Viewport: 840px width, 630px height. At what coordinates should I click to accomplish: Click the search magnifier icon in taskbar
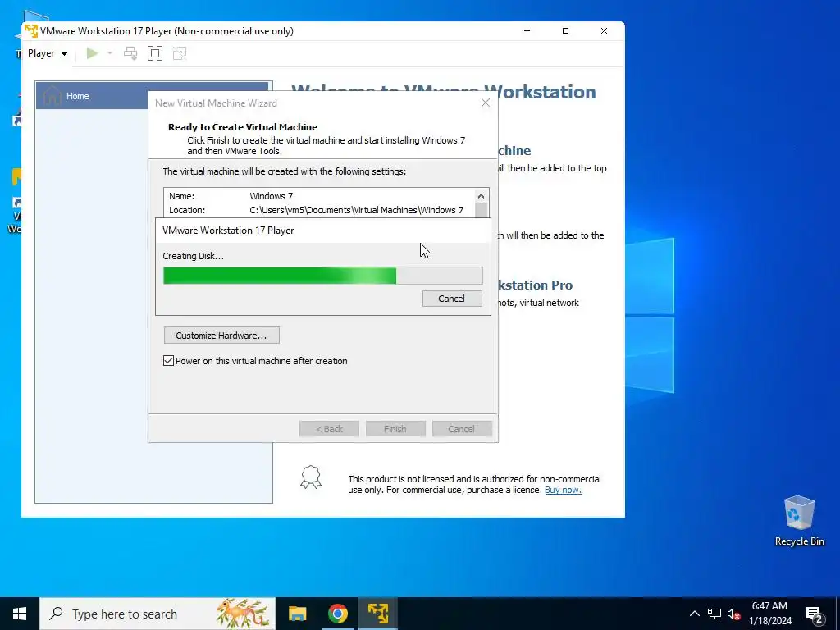(x=56, y=614)
